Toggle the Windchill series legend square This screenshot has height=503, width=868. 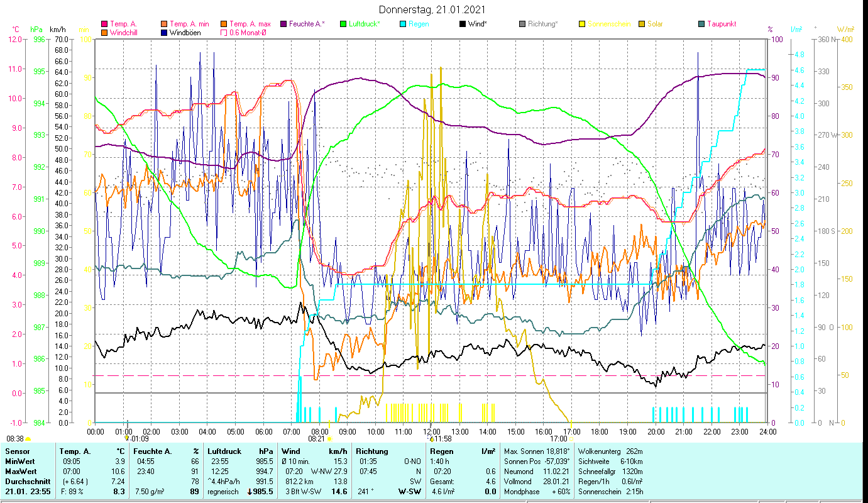click(104, 33)
